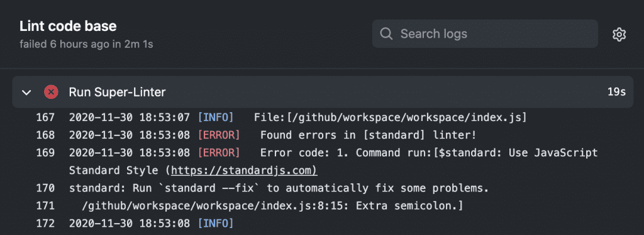Select log line number 168
This screenshot has width=644, height=235.
pyautogui.click(x=45, y=135)
